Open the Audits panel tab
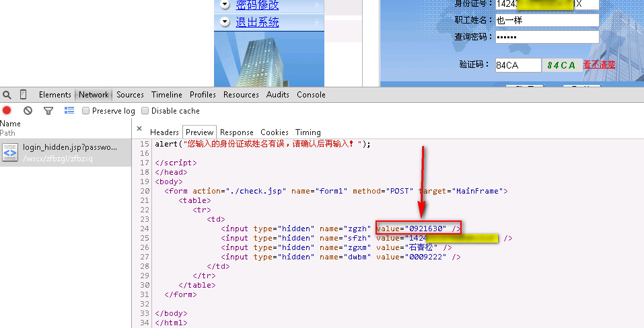 [278, 95]
